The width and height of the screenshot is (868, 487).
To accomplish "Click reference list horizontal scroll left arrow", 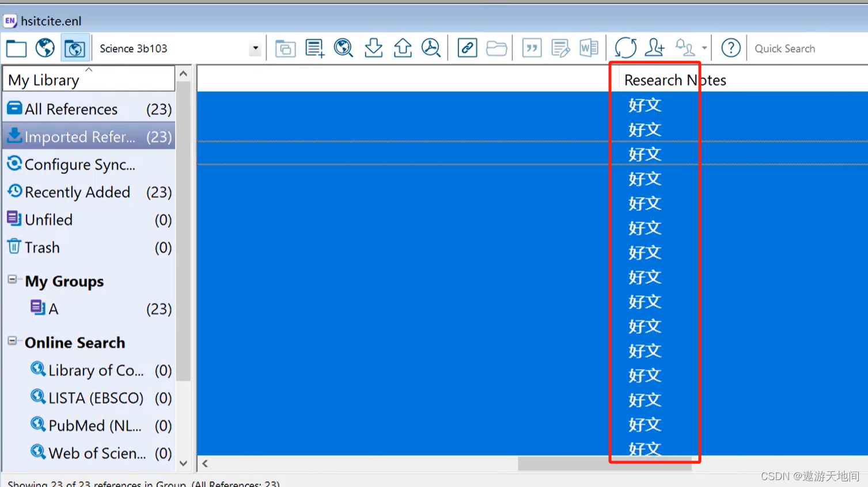I will [x=205, y=463].
